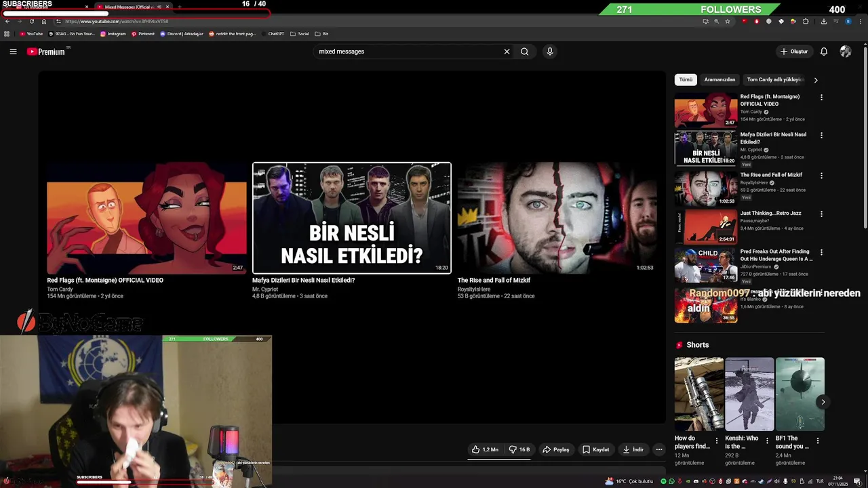
Task: Open the Windows notification center icon
Action: pos(857,481)
